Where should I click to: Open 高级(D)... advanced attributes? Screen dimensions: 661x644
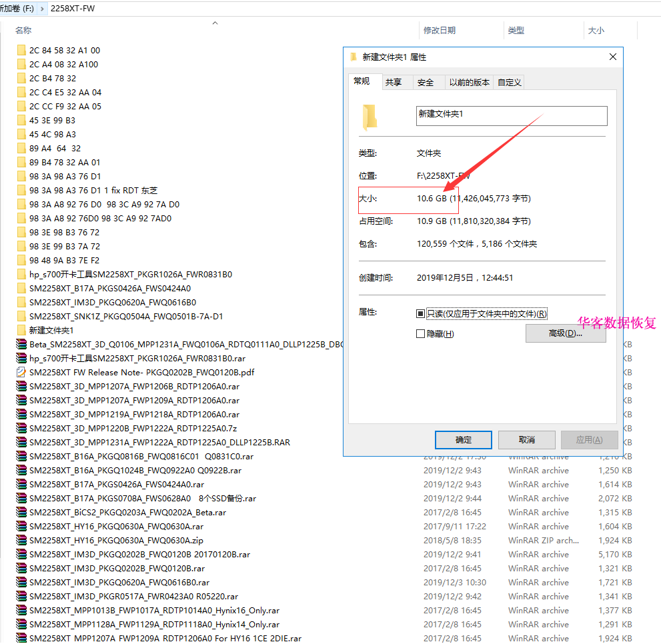point(566,333)
